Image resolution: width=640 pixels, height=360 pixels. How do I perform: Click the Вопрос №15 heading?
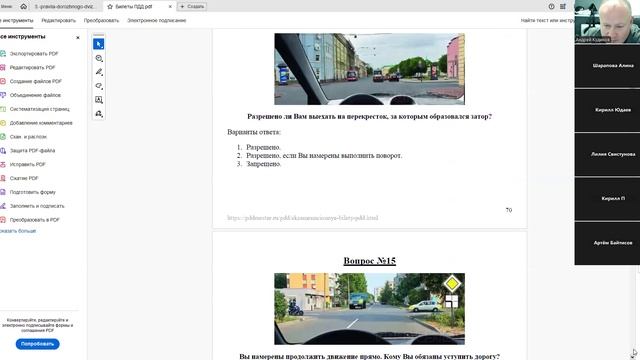point(369,261)
